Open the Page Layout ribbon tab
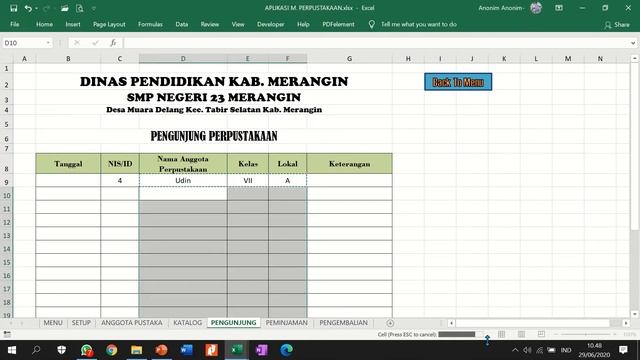The width and height of the screenshot is (640, 360). 109,24
